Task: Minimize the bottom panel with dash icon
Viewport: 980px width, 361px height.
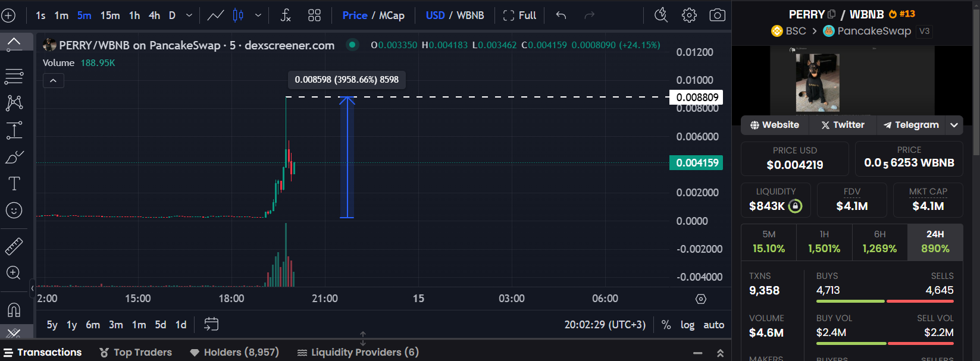Action: (698, 353)
